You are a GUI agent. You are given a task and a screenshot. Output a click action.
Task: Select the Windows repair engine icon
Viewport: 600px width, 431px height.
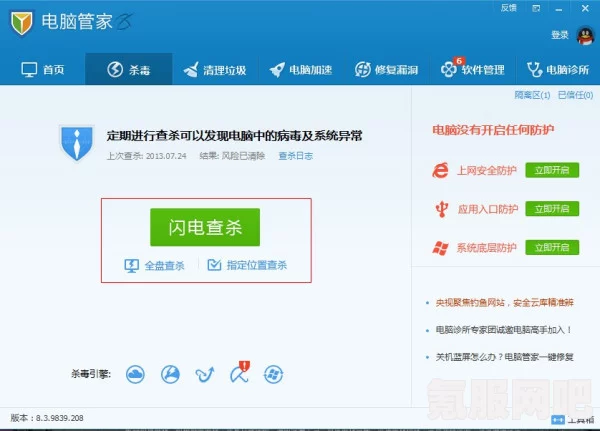point(274,374)
